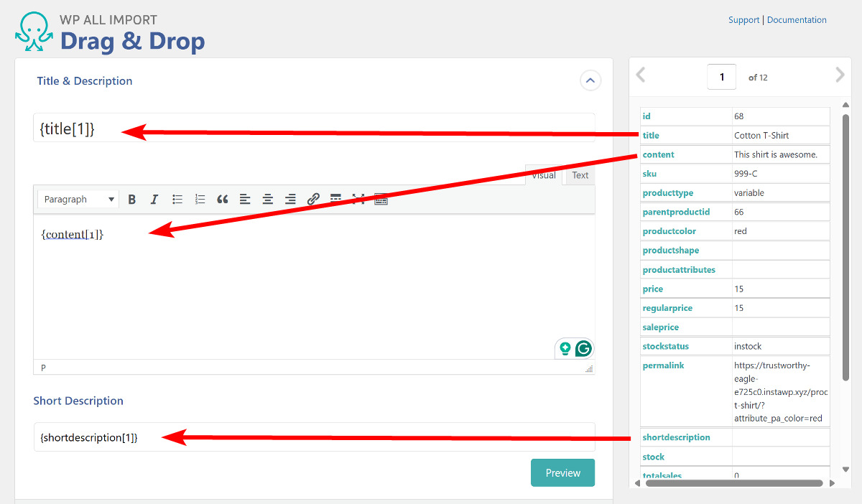The image size is (862, 504).
Task: Click the horizontal scrollbar left arrow
Action: [x=637, y=483]
